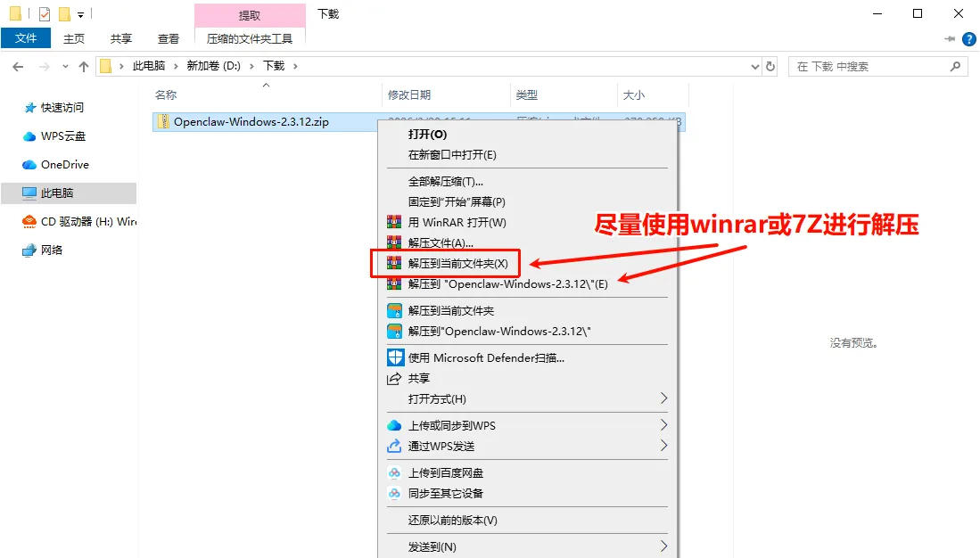
Task: Go back with the back arrow
Action: [18, 66]
